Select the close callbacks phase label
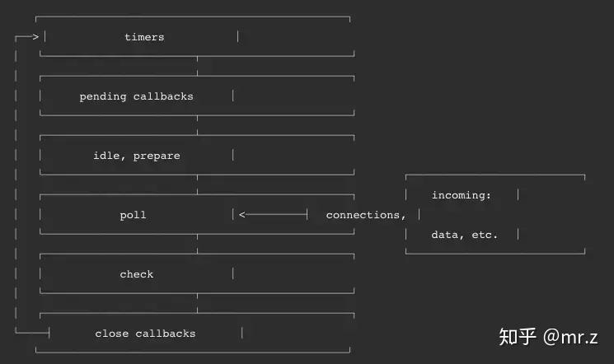 coord(145,334)
